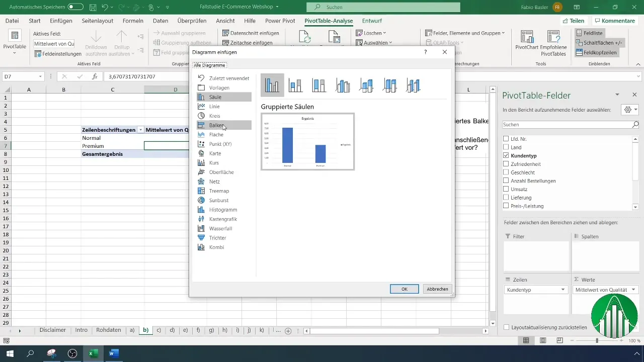Open the Vorlagen chart folder
The width and height of the screenshot is (644, 362).
[224, 87]
